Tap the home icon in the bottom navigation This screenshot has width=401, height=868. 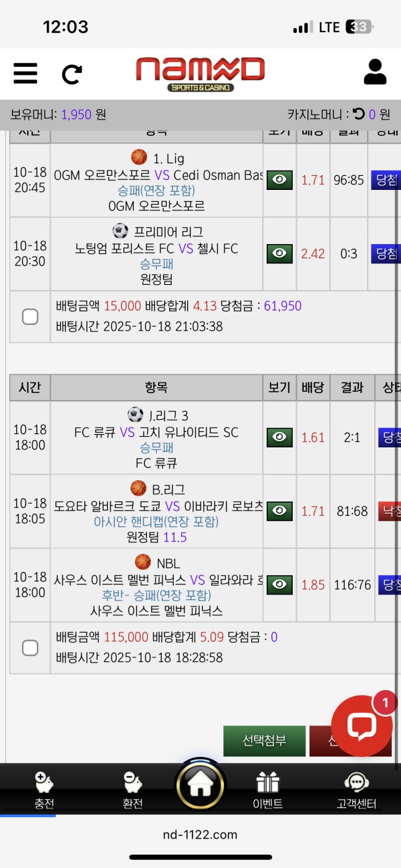point(200,786)
